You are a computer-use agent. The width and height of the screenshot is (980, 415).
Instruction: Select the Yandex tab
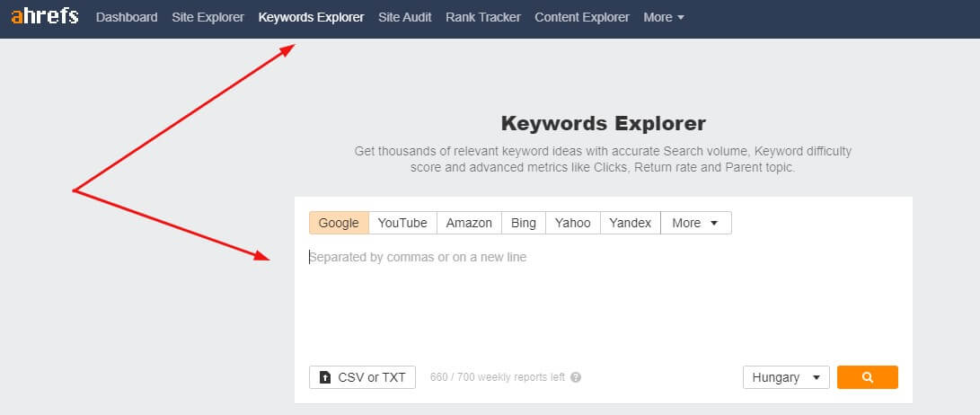tap(631, 223)
